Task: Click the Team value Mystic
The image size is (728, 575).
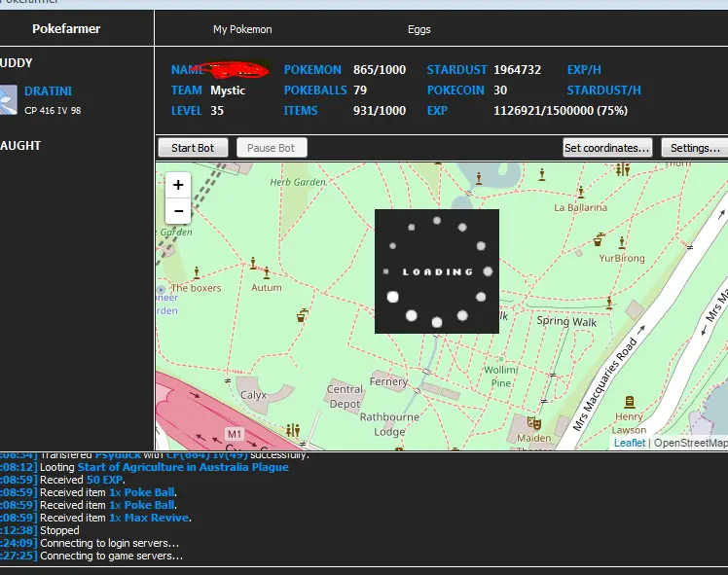Action: pyautogui.click(x=228, y=90)
